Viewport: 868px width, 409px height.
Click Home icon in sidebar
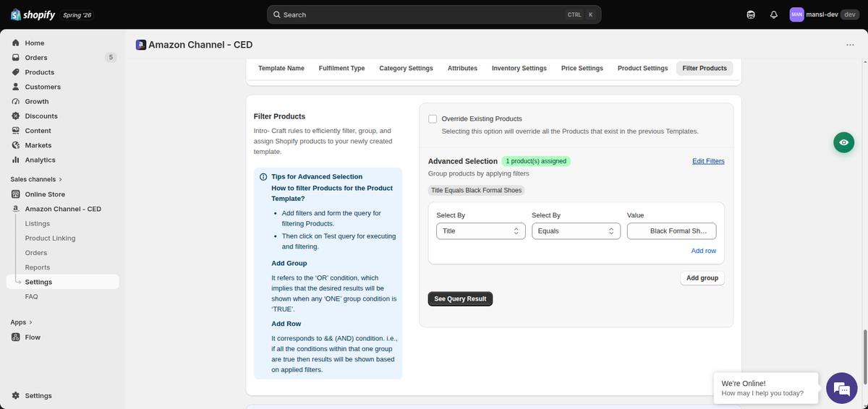[16, 43]
